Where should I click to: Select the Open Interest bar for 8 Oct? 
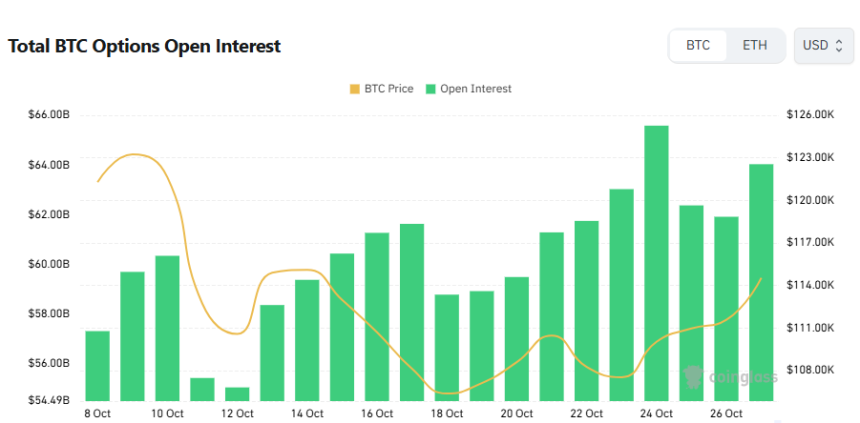tap(97, 365)
